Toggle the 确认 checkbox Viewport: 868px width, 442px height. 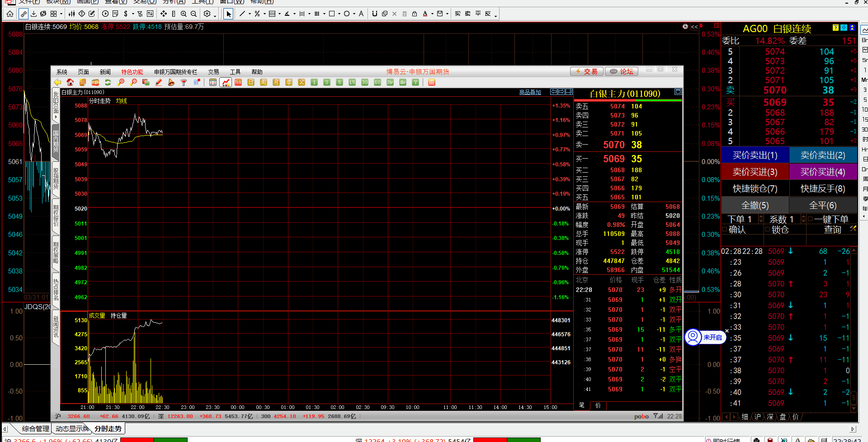(x=725, y=230)
